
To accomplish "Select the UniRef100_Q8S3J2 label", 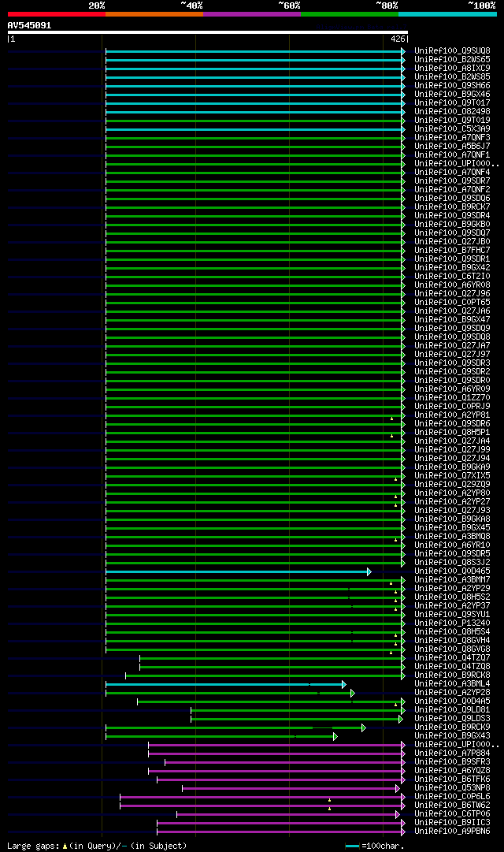I will [452, 563].
